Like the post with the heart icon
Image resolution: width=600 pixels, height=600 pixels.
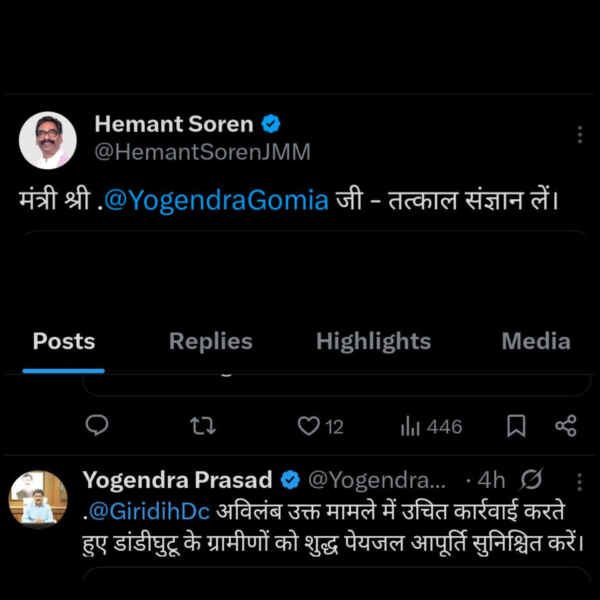(x=309, y=426)
